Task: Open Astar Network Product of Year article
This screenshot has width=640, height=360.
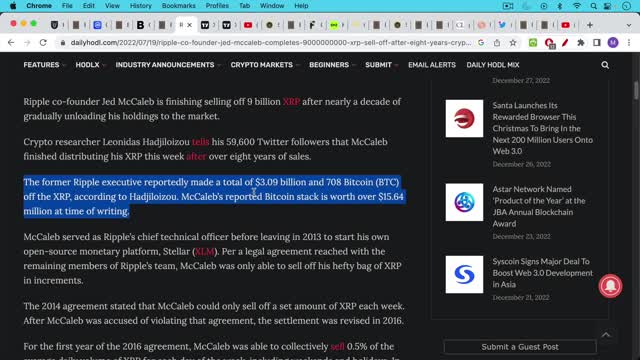Action: [x=539, y=206]
